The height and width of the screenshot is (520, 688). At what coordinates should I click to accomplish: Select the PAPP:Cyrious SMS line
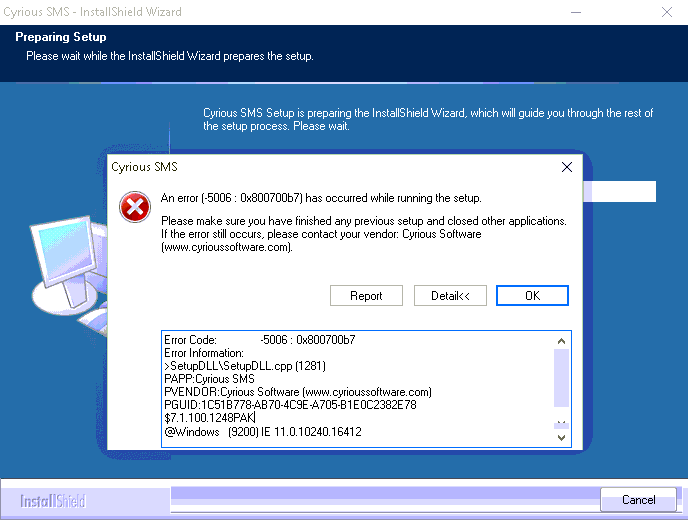pyautogui.click(x=209, y=379)
